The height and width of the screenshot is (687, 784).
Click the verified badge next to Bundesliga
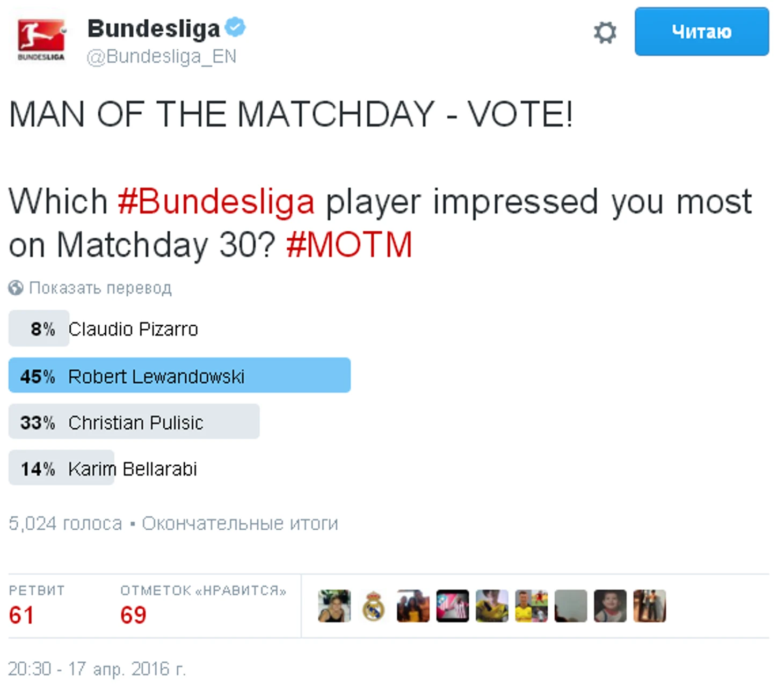tap(235, 27)
